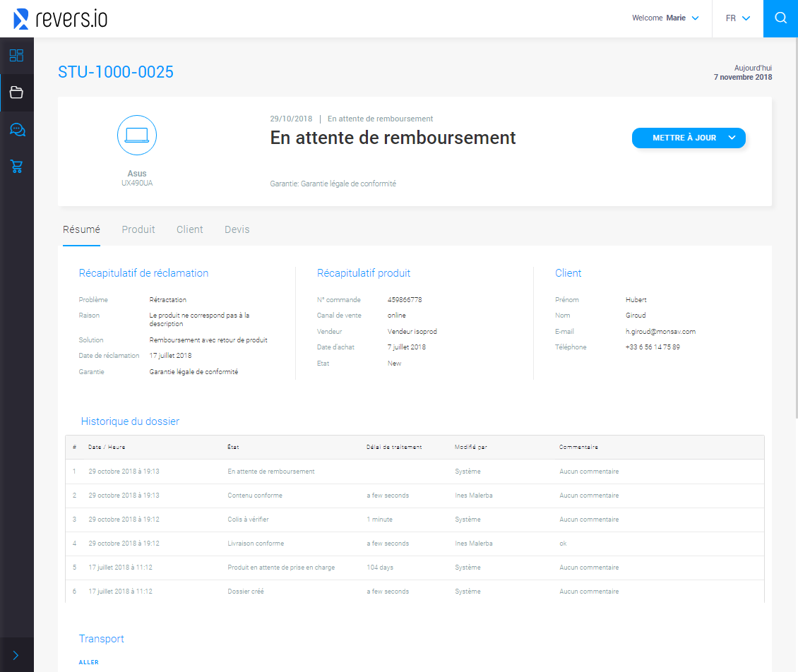Open the Welcome Marie account dropdown
Viewport: 798px width, 672px height.
665,18
